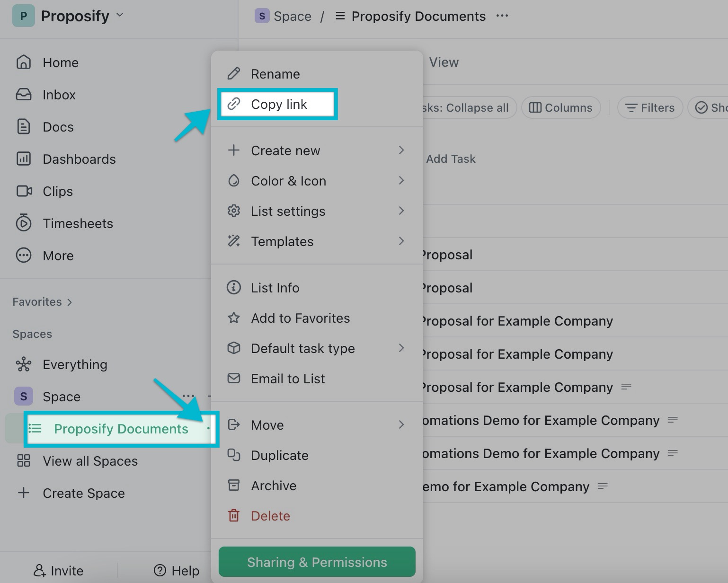The height and width of the screenshot is (583, 728).
Task: Open ellipsis menu beside Proposify Documents title
Action: point(502,16)
